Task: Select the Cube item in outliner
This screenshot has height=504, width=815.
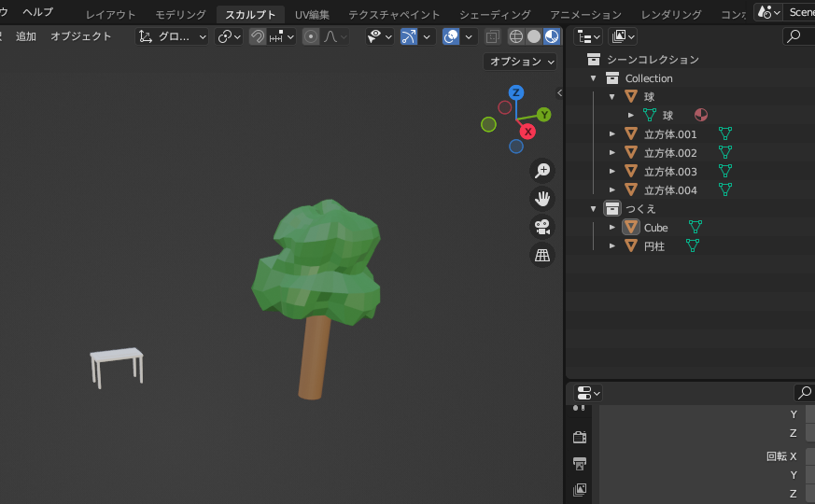Action: tap(655, 228)
